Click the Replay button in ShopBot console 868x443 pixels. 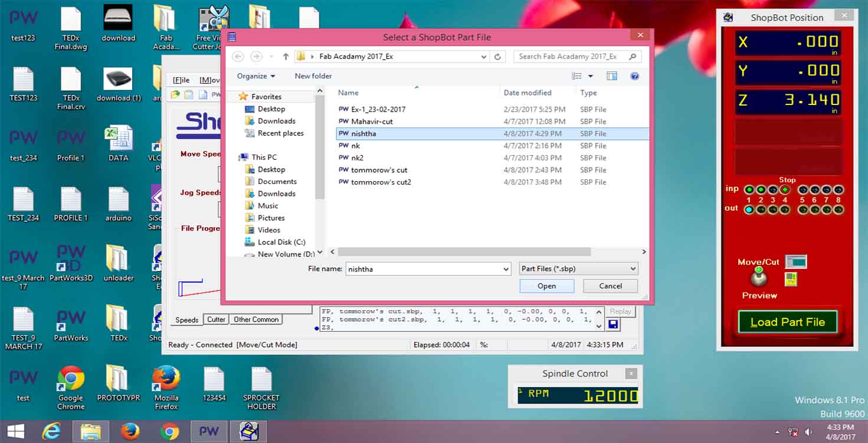click(x=620, y=311)
